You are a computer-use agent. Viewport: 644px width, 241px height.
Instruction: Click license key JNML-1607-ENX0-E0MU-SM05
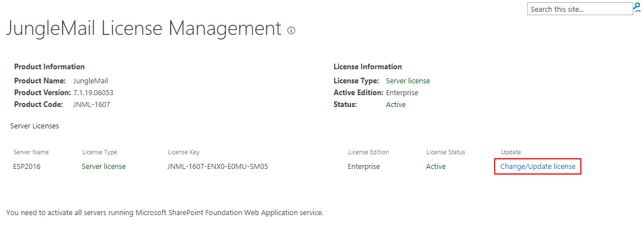click(217, 167)
